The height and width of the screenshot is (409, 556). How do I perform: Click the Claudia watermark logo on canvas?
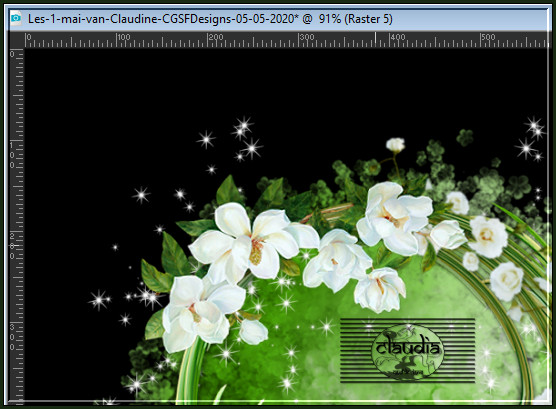pos(407,350)
